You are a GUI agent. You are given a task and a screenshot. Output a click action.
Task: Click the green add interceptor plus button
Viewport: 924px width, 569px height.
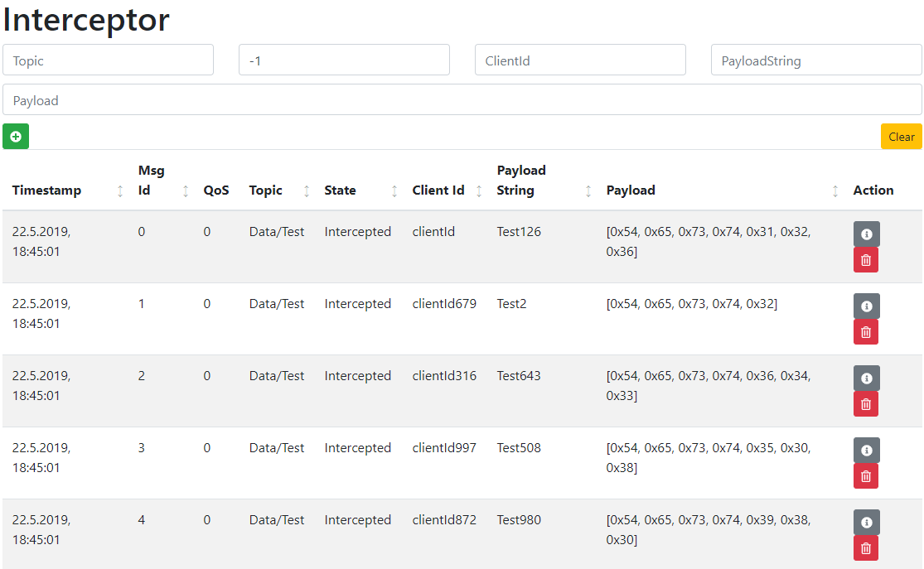(16, 137)
